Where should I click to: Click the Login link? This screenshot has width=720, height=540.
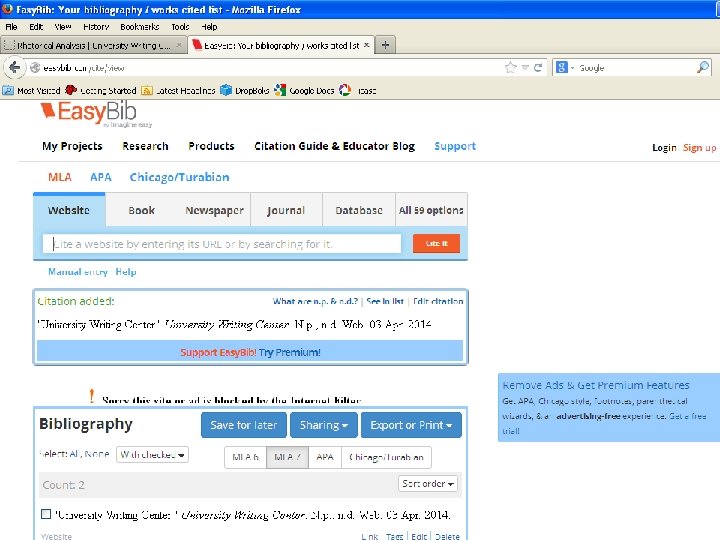[x=664, y=148]
